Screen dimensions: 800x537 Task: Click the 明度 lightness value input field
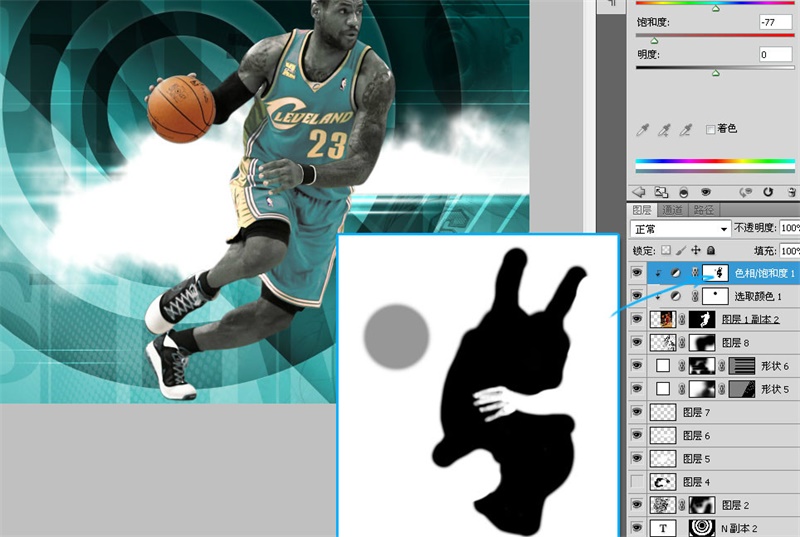[775, 55]
